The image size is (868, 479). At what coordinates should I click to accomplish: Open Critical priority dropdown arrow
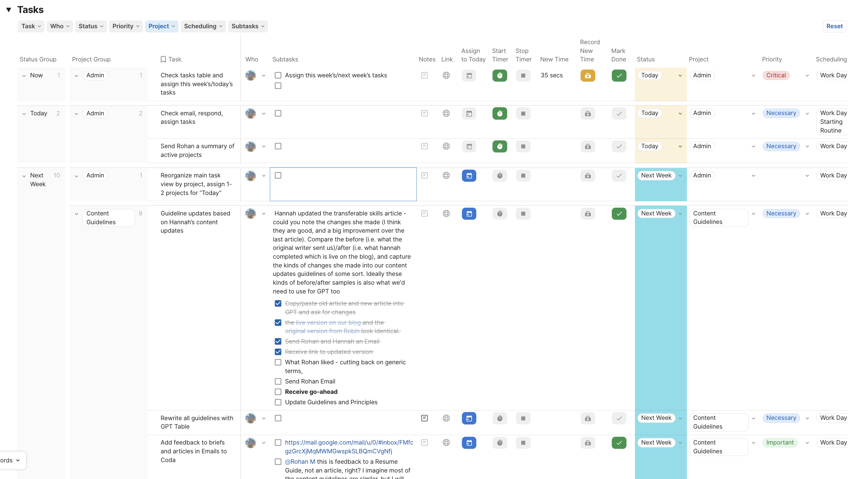(807, 76)
